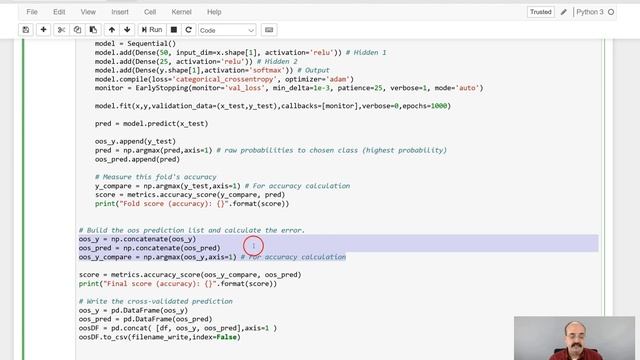Click the kernel idle circle indicator

[x=611, y=12]
